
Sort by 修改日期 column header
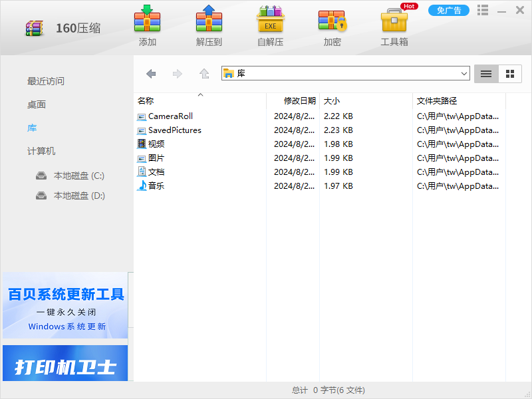point(293,101)
